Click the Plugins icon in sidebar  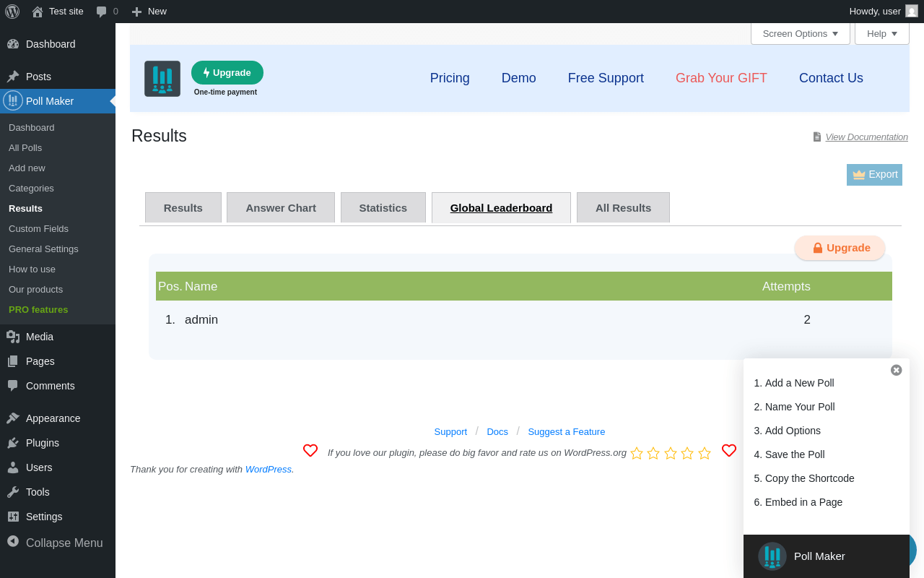click(x=13, y=443)
